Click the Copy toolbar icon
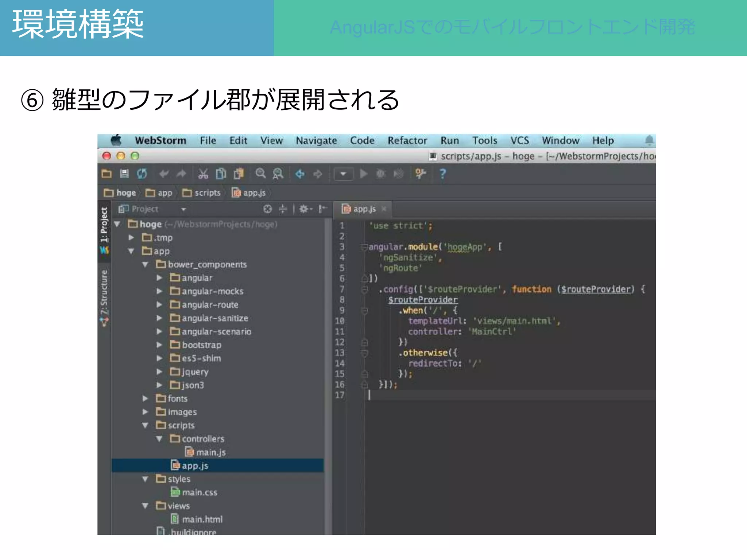The height and width of the screenshot is (560, 747). pyautogui.click(x=221, y=174)
